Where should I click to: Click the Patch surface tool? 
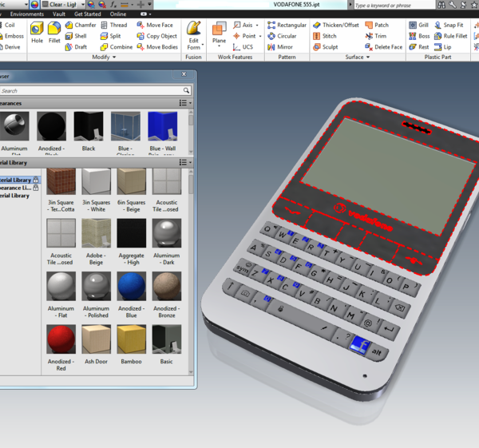(377, 25)
